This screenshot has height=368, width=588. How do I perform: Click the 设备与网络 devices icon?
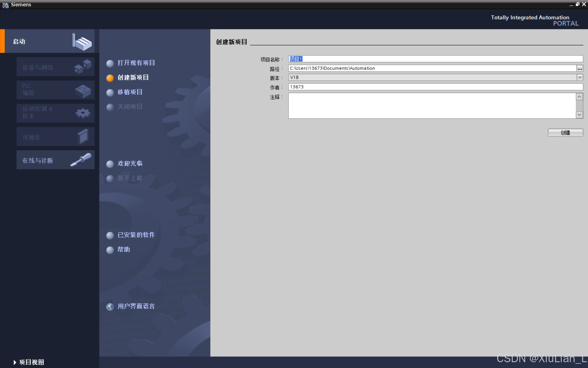[83, 67]
